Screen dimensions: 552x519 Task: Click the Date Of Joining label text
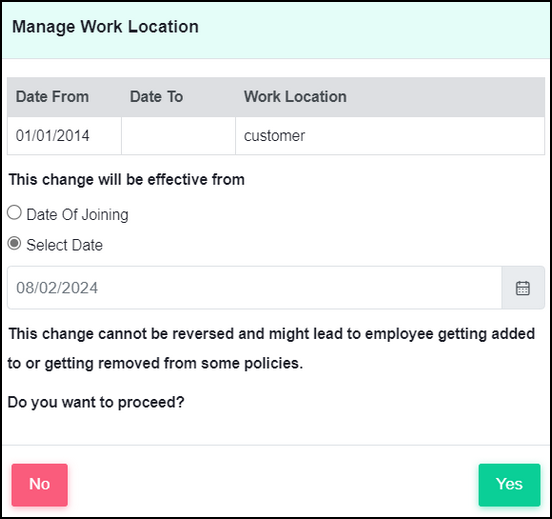click(x=77, y=214)
